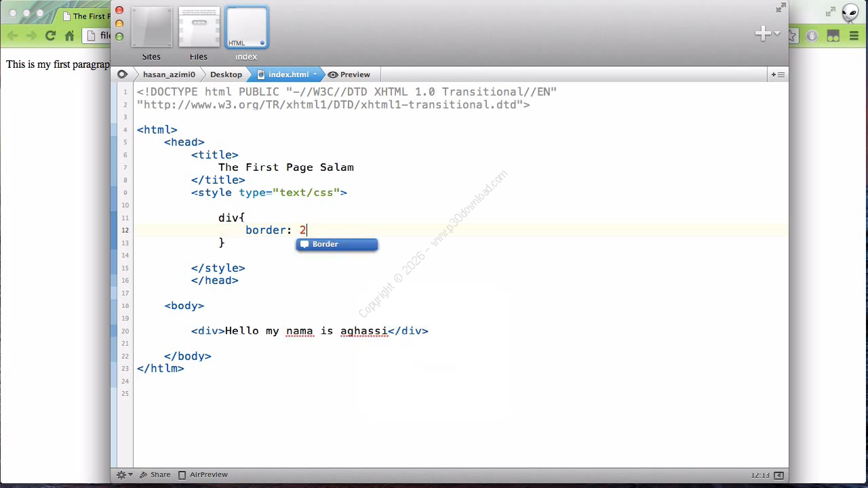Enter full screen for the editor window
This screenshot has height=488, width=868.
[x=781, y=8]
